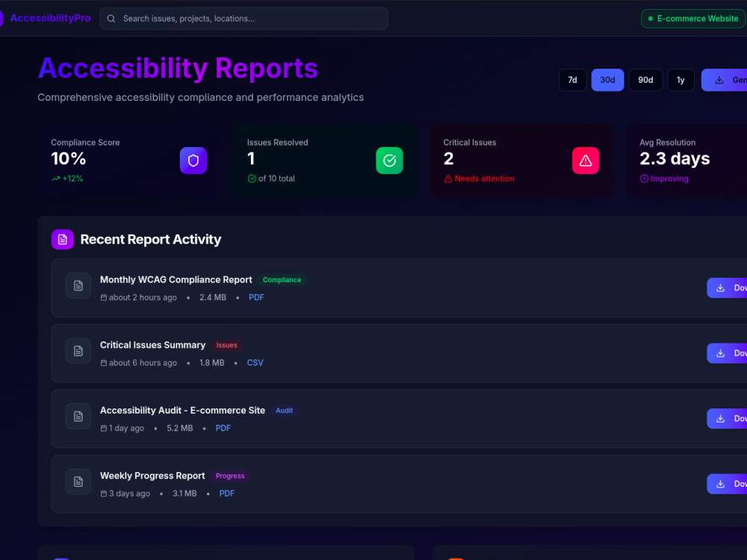Click PDF label in Monthly WCAG report row
The width and height of the screenshot is (747, 560).
point(256,297)
